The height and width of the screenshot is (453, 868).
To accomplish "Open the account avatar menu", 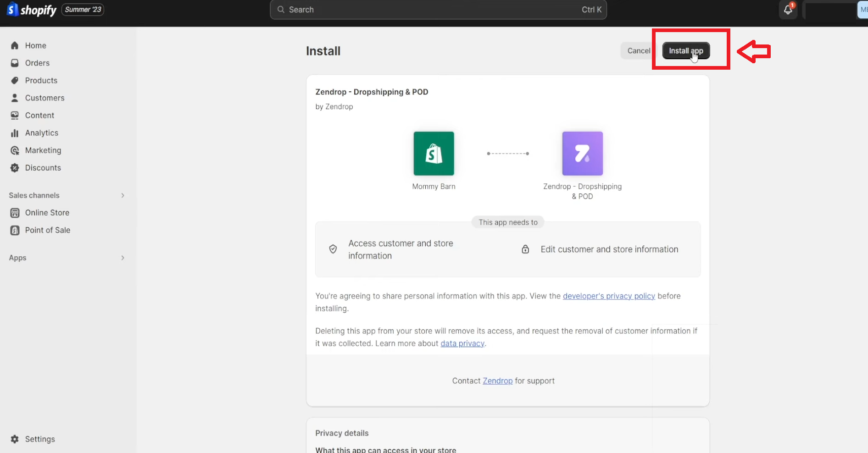I will click(862, 10).
